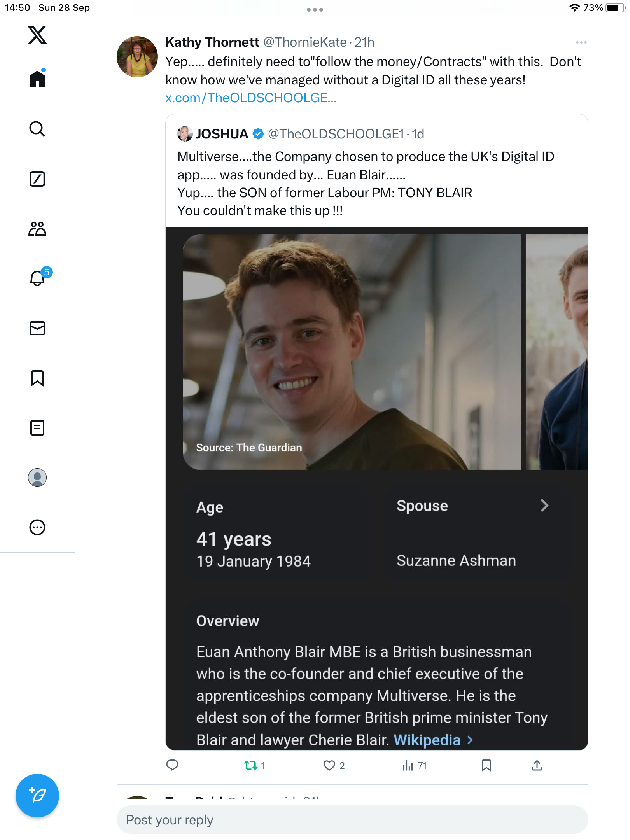Open Messages envelope icon
Screen dimensions: 630x840
(x=37, y=328)
